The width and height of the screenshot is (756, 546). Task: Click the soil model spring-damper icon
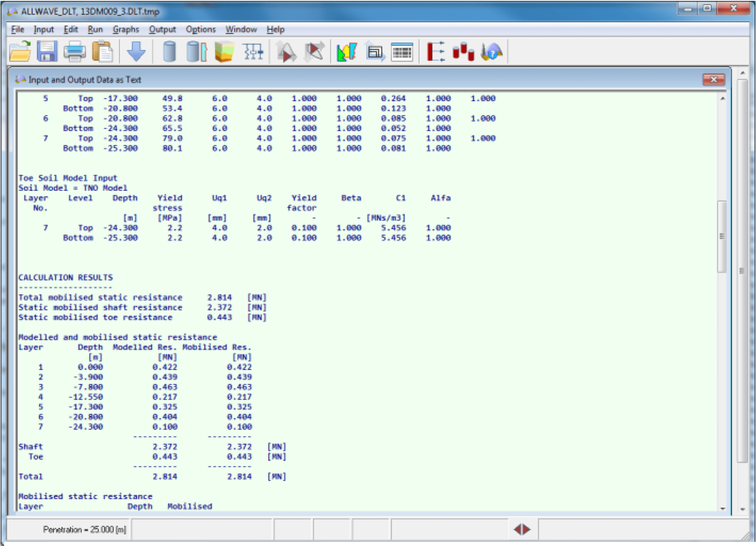pyautogui.click(x=253, y=52)
